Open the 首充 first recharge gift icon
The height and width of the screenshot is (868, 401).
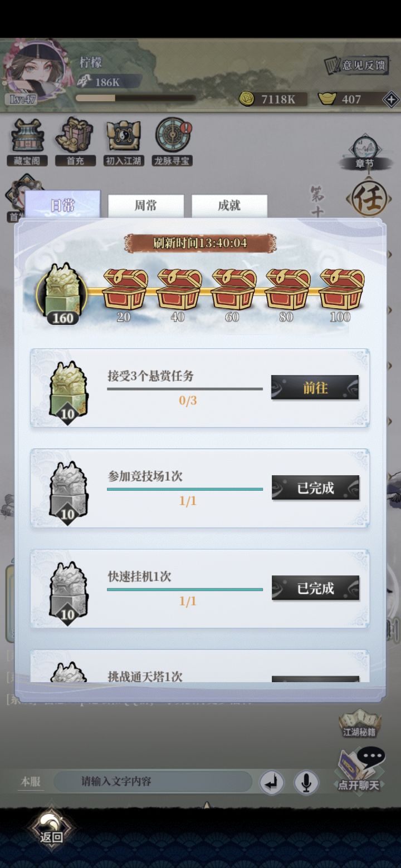(75, 141)
